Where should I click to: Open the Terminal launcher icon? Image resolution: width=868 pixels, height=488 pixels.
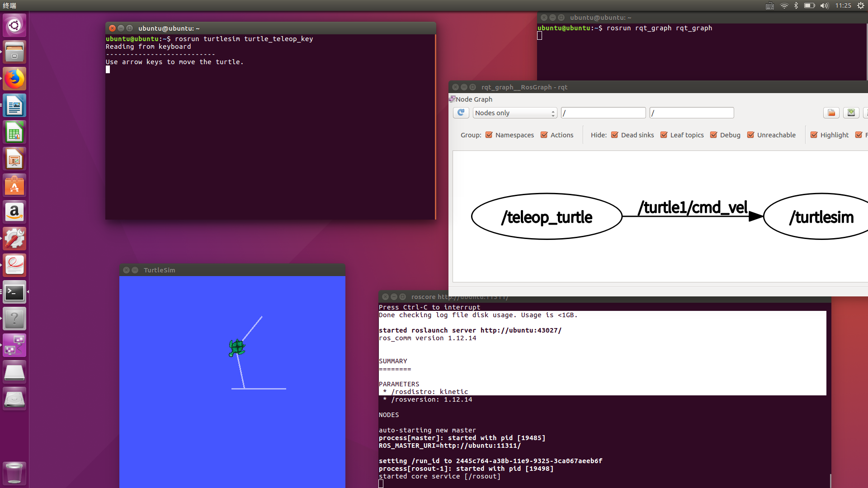[x=14, y=292]
